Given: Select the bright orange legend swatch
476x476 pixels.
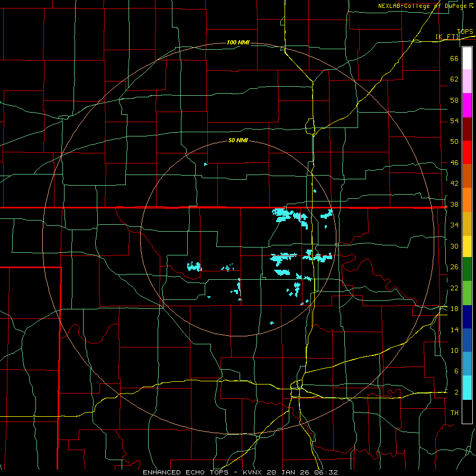Looking at the screenshot, I should pyautogui.click(x=467, y=200).
